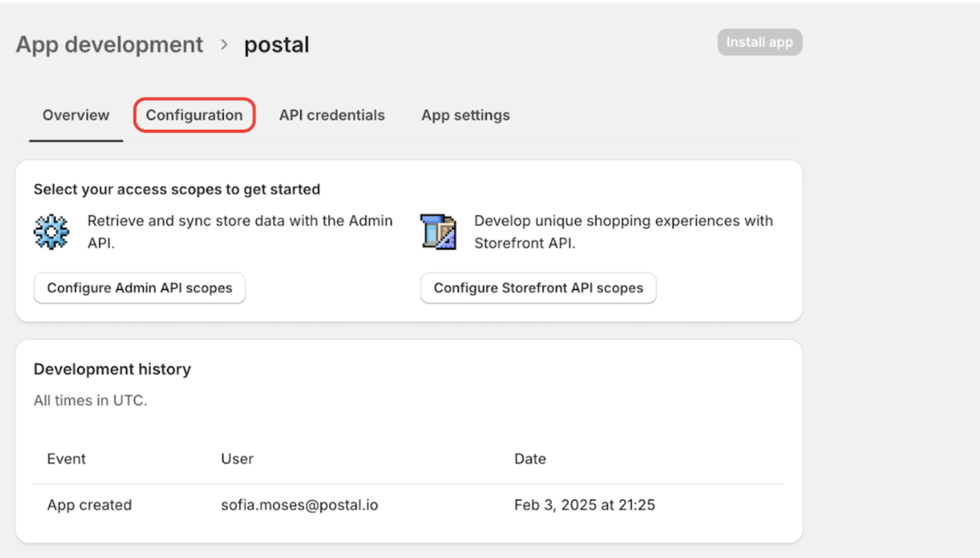Switch to the API credentials tab
This screenshot has height=558, width=980.
pos(332,115)
